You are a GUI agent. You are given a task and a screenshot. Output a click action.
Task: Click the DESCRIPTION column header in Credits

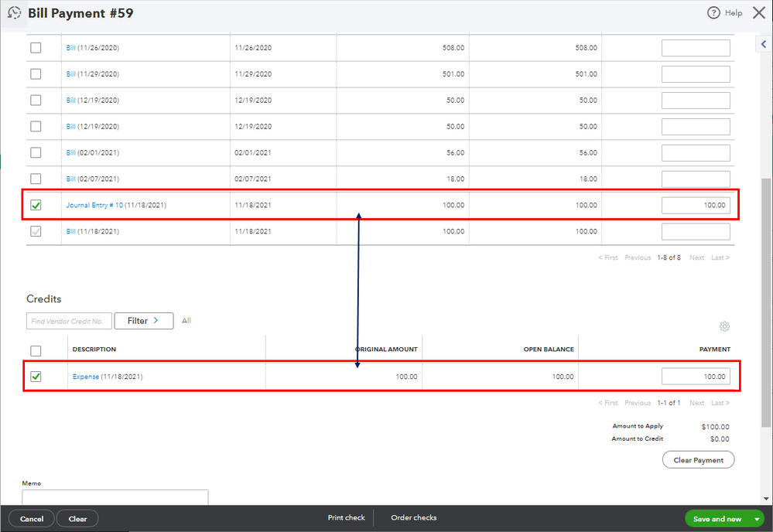click(94, 350)
